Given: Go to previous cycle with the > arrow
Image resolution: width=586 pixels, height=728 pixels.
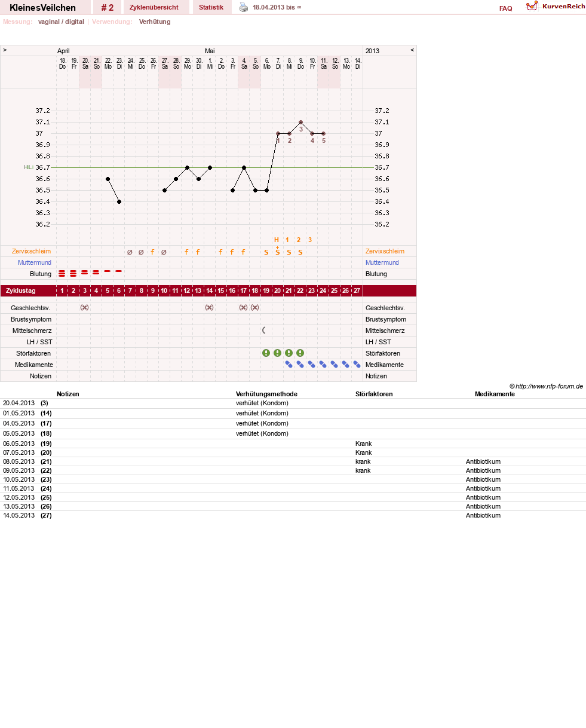Looking at the screenshot, I should (x=5, y=50).
